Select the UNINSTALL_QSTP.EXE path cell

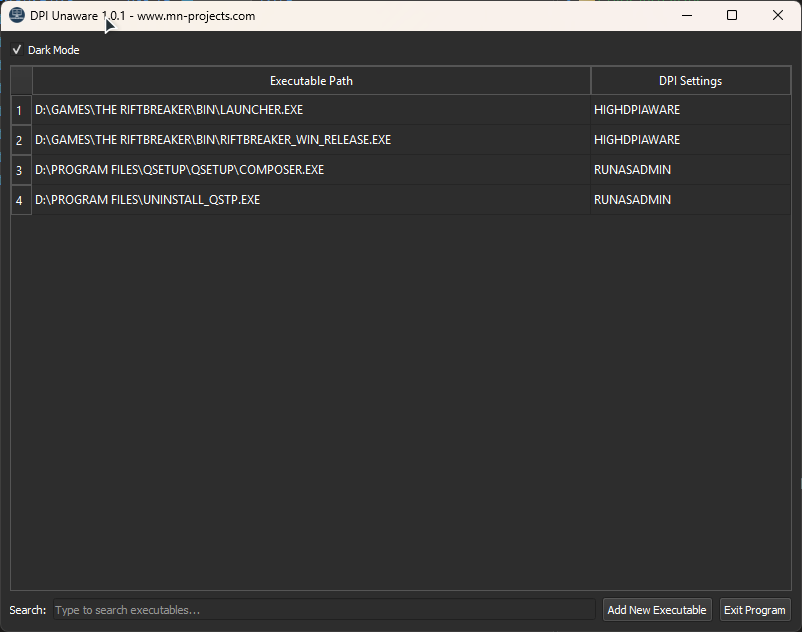coord(311,200)
